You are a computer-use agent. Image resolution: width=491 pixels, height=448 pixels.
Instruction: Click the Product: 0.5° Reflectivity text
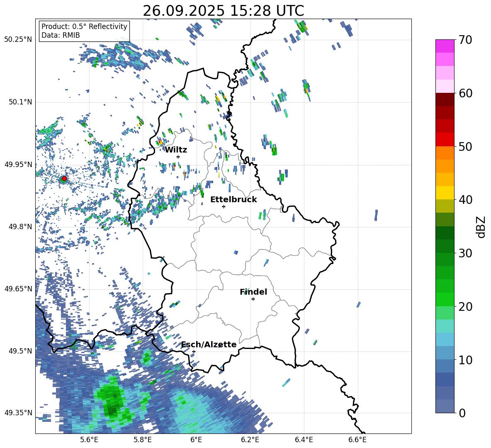[x=84, y=27]
